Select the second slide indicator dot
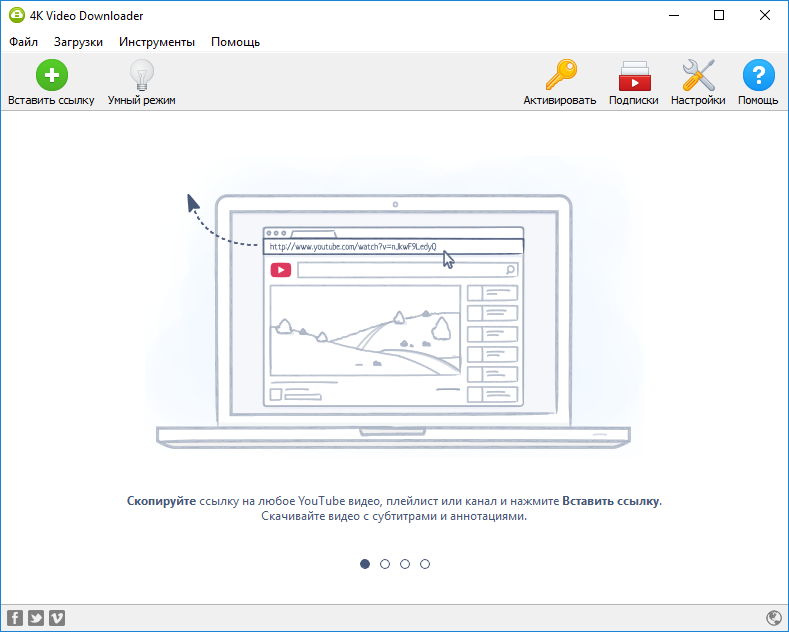Image resolution: width=789 pixels, height=632 pixels. [385, 564]
